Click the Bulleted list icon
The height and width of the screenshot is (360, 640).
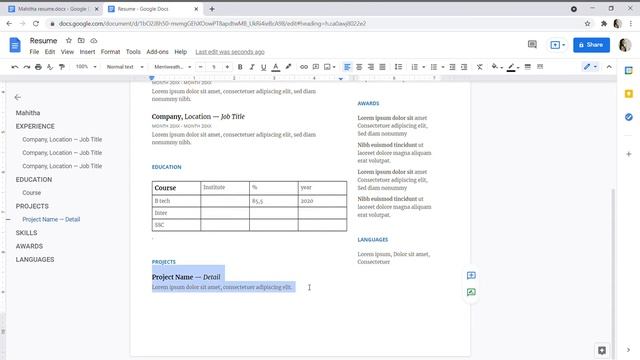click(434, 67)
